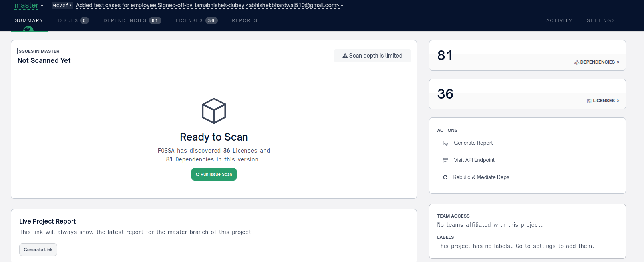The width and height of the screenshot is (644, 262).
Task: Click the 0 badge next to Issues
Action: coord(85,20)
